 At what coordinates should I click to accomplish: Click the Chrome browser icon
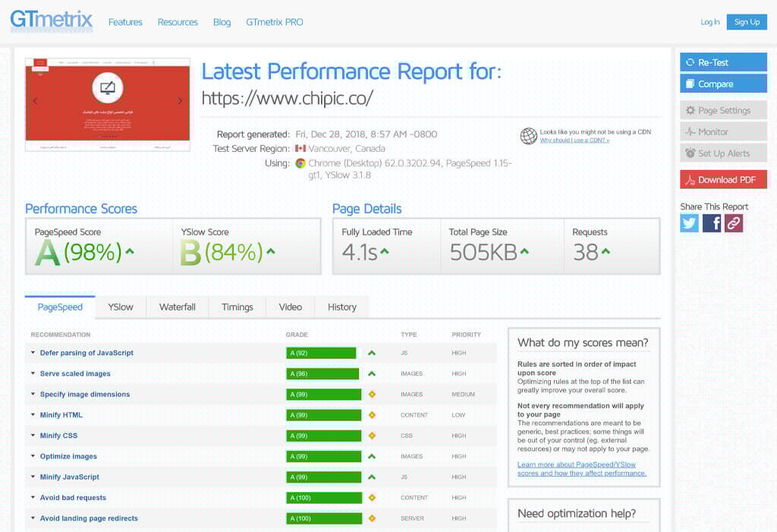[300, 163]
